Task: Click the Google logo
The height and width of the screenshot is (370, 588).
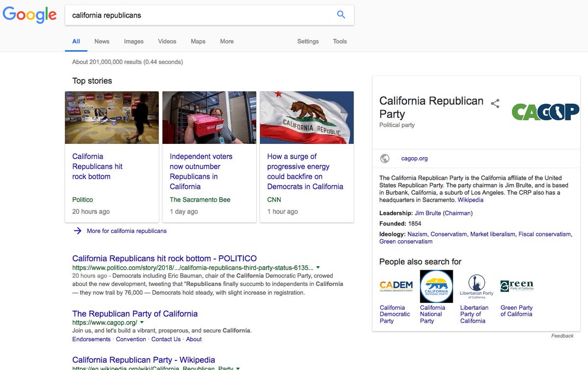Action: point(30,15)
